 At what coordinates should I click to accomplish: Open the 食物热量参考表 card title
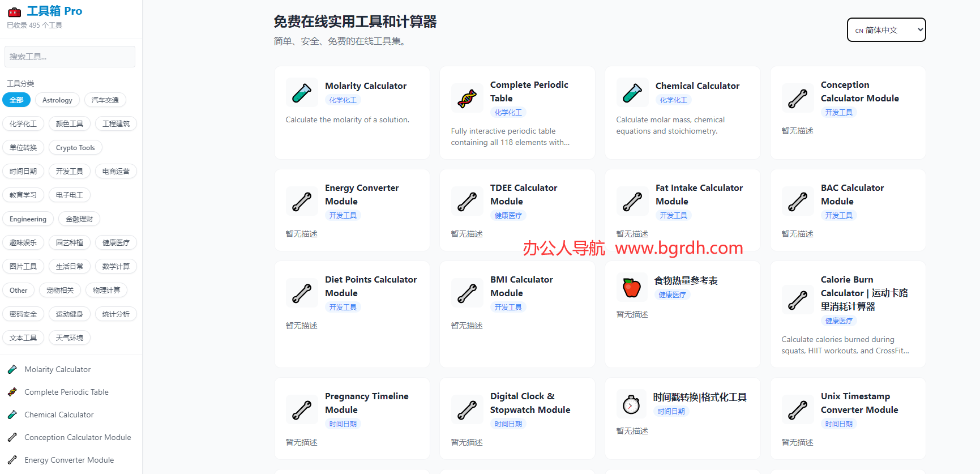[686, 280]
